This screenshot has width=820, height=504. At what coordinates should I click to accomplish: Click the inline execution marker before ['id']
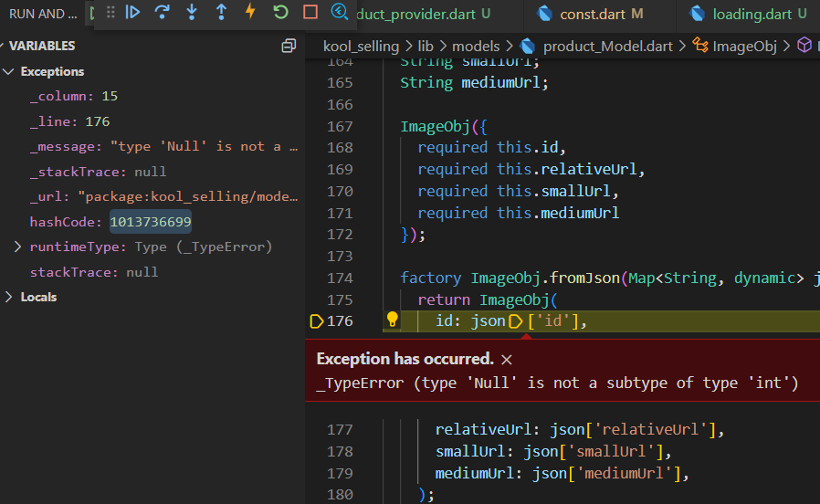(516, 321)
